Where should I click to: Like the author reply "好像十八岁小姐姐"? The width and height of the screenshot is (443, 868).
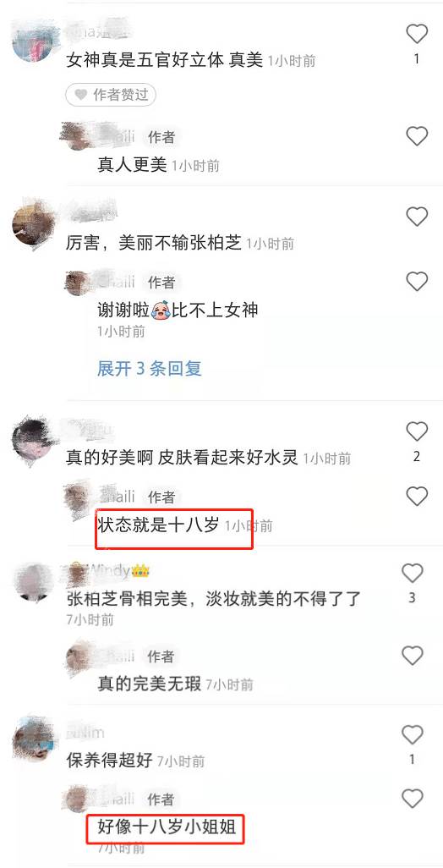pyautogui.click(x=412, y=799)
